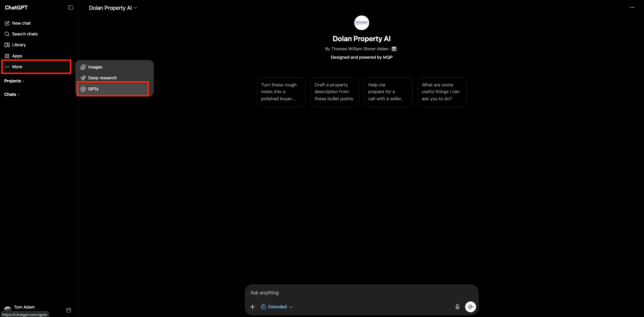
Task: Open the Dolan Property AI header dropdown
Action: (x=113, y=8)
